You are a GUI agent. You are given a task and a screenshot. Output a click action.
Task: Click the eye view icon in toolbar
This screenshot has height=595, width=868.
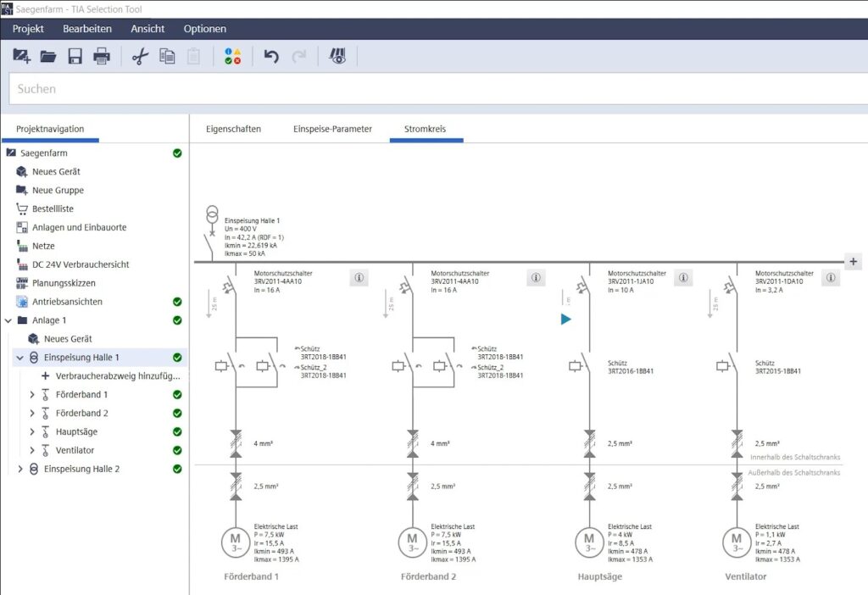(x=337, y=57)
